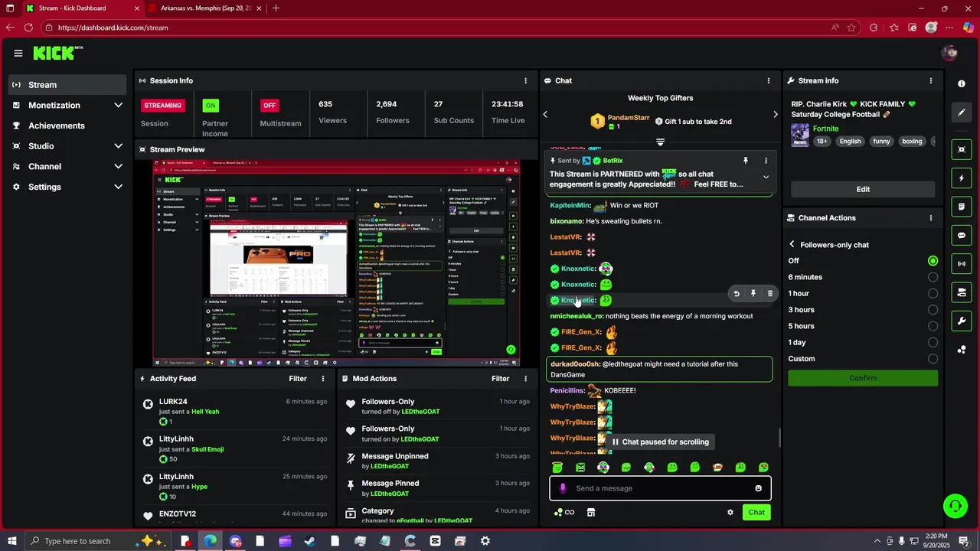Open the shop icon below message box

591,513
